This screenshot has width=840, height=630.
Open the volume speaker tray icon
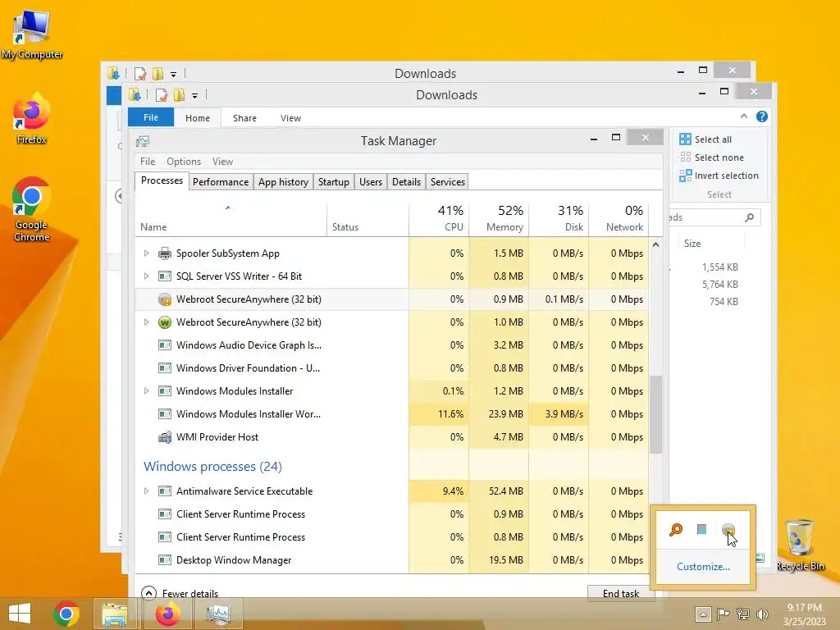coord(762,614)
